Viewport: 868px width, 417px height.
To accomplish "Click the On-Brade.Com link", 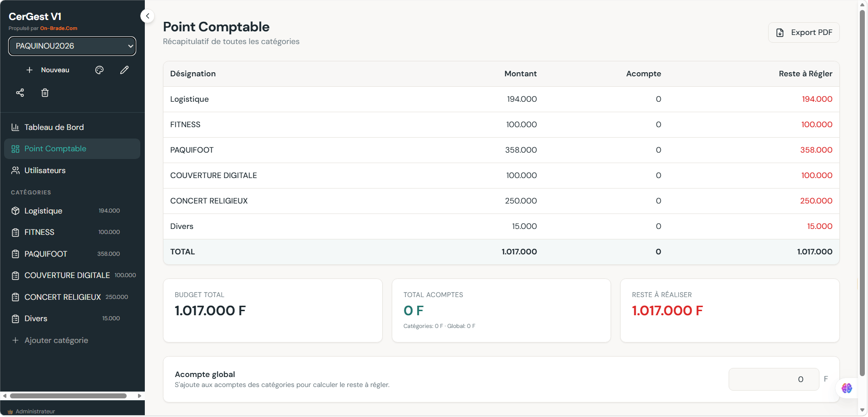I will click(59, 28).
